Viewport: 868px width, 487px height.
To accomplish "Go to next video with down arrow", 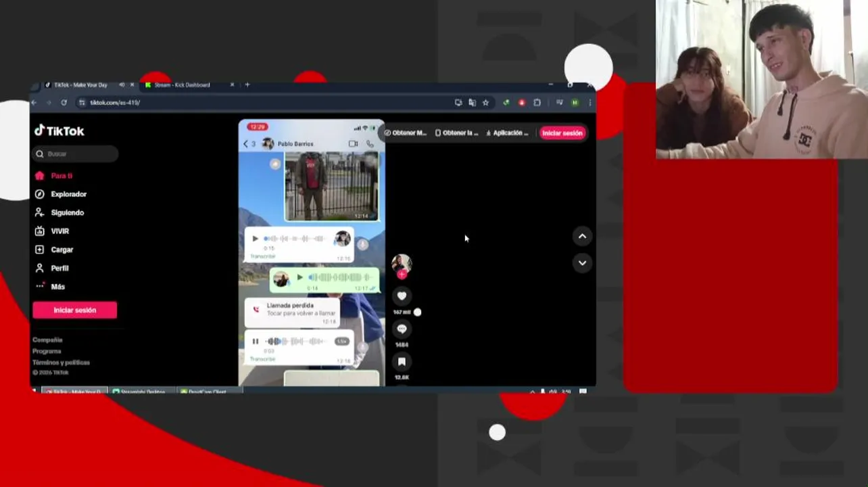I will coord(582,263).
